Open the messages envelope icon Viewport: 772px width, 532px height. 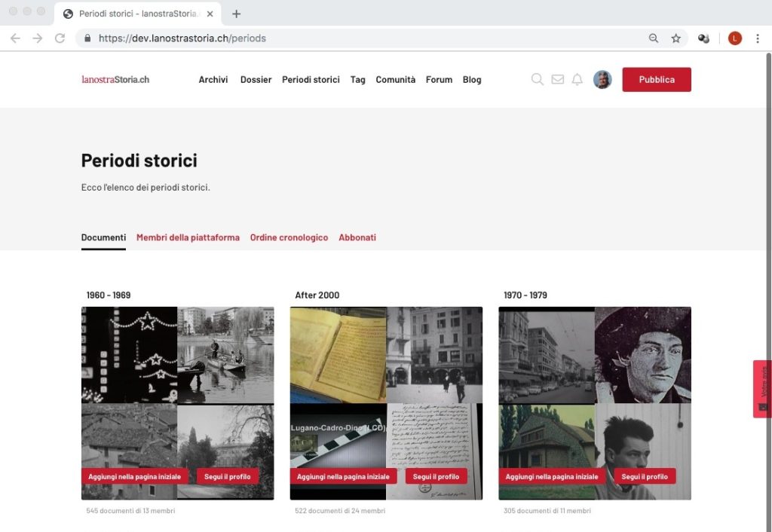tap(557, 79)
